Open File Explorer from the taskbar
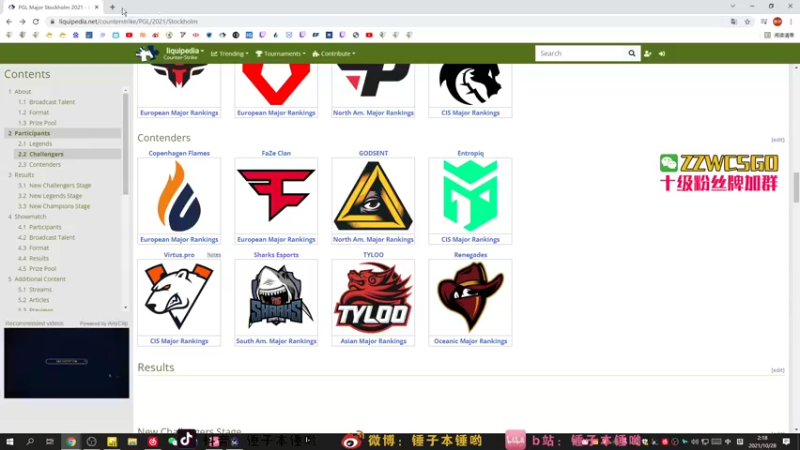 click(x=132, y=442)
